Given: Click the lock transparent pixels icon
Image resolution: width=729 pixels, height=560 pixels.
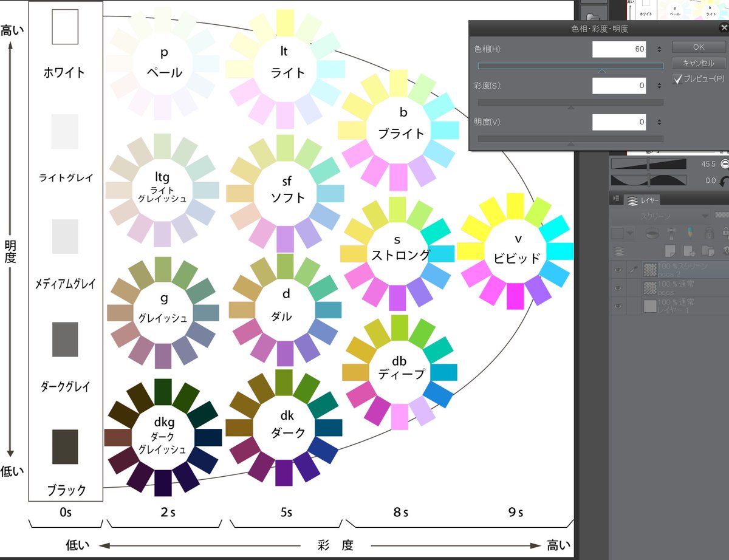Looking at the screenshot, I should (x=725, y=233).
